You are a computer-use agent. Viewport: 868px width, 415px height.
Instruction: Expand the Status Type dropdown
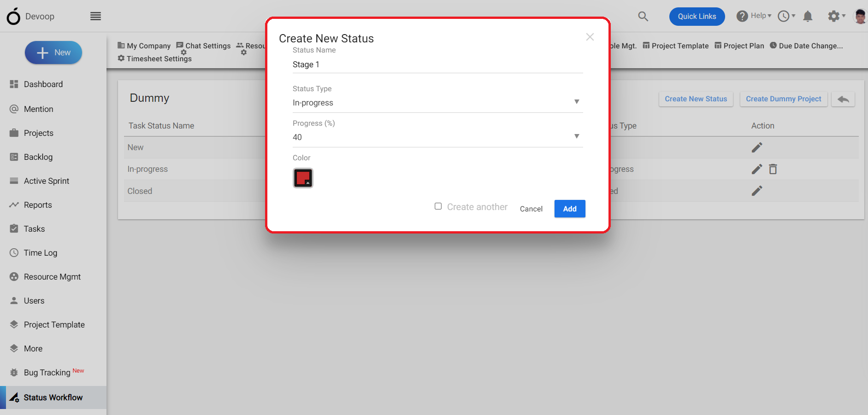tap(437, 102)
